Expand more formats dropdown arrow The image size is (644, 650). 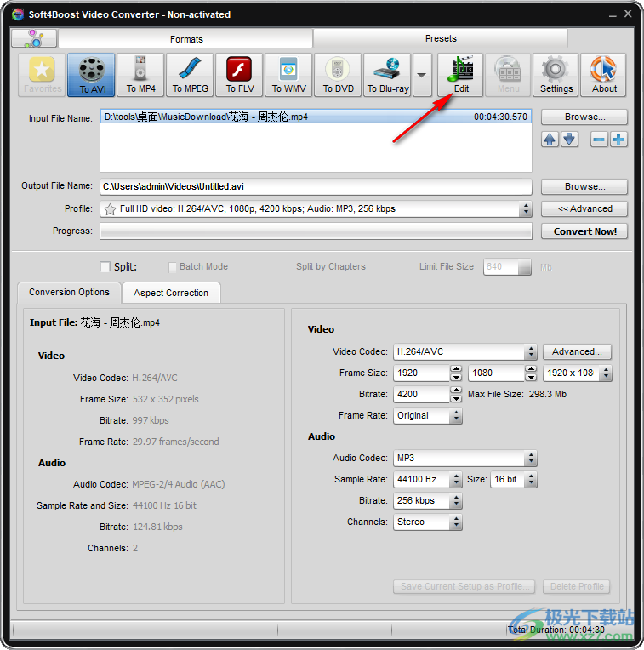pos(422,75)
